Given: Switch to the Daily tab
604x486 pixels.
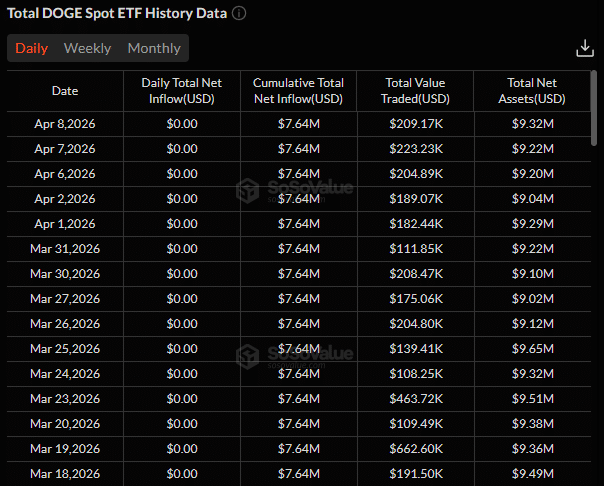Looking at the screenshot, I should (31, 48).
